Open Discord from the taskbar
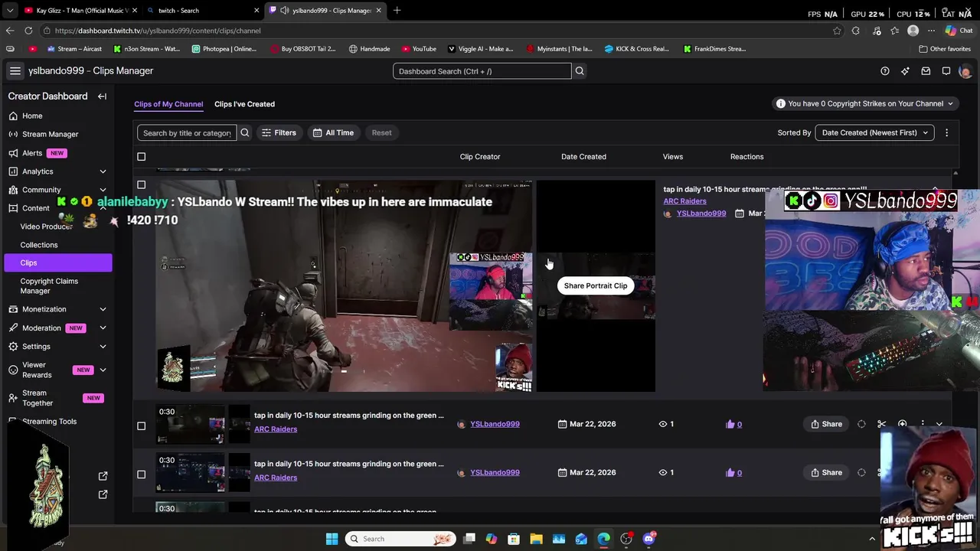980x551 pixels. (x=648, y=539)
